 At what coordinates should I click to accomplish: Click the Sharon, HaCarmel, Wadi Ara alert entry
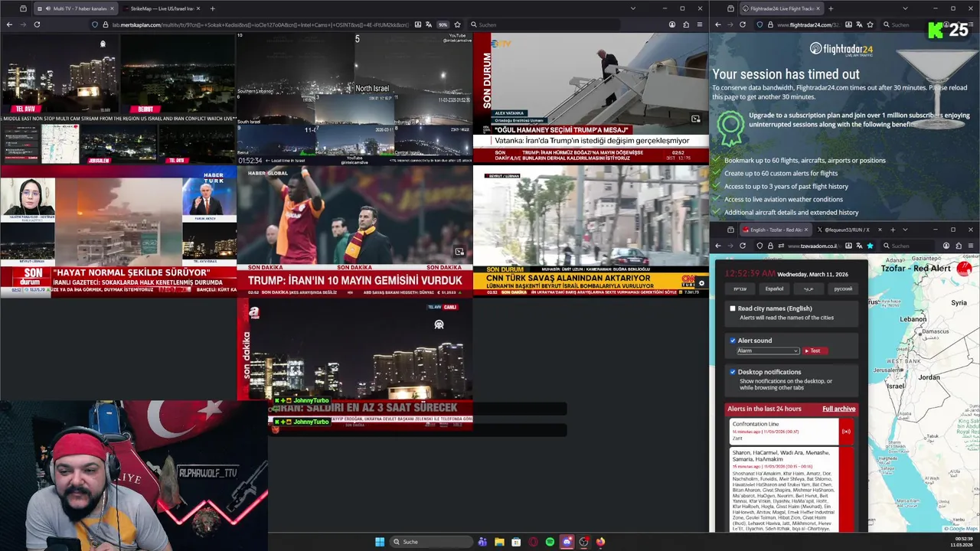click(792, 490)
